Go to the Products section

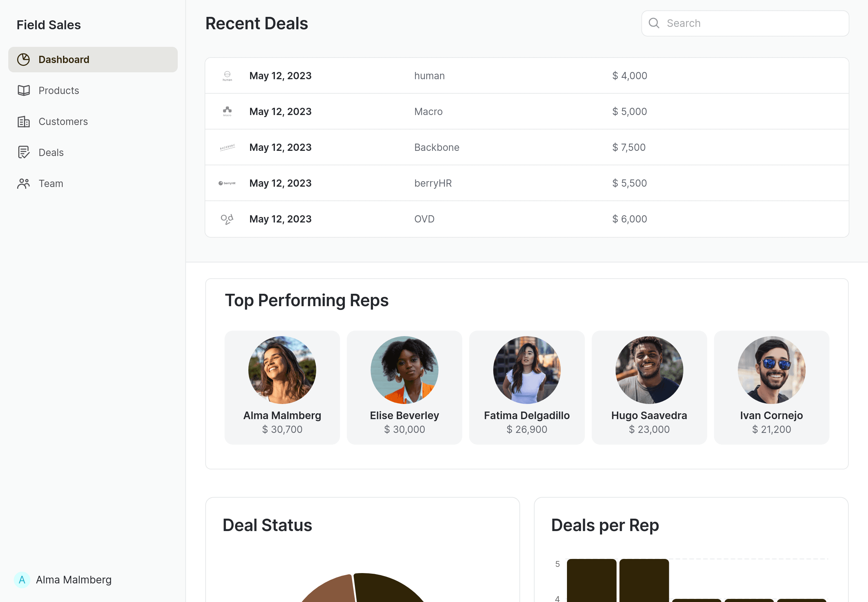[93, 91]
